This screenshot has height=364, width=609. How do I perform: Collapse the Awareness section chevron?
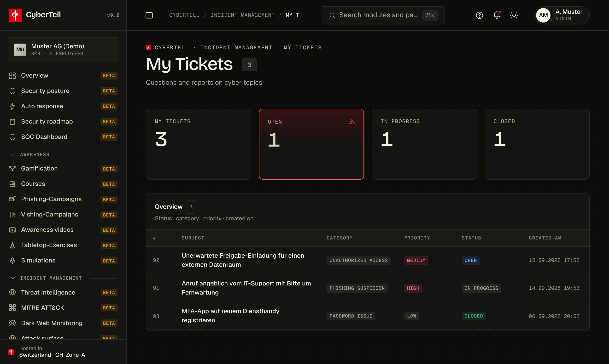pyautogui.click(x=13, y=154)
